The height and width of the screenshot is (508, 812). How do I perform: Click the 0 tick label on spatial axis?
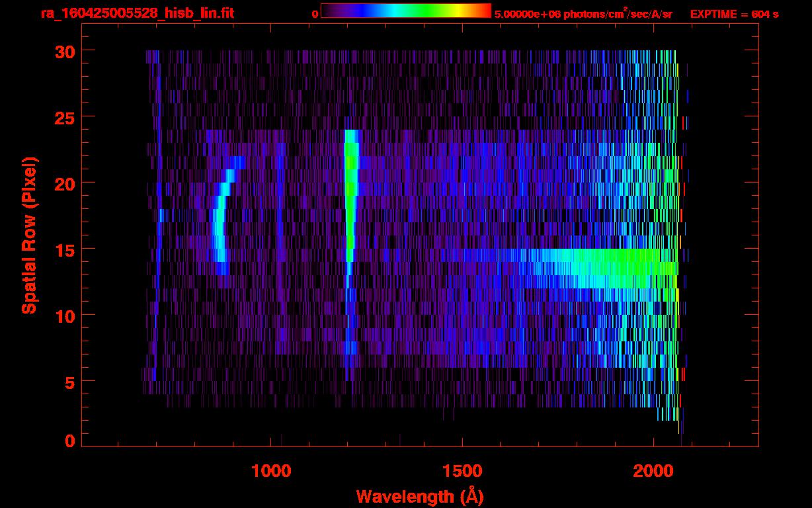69,441
